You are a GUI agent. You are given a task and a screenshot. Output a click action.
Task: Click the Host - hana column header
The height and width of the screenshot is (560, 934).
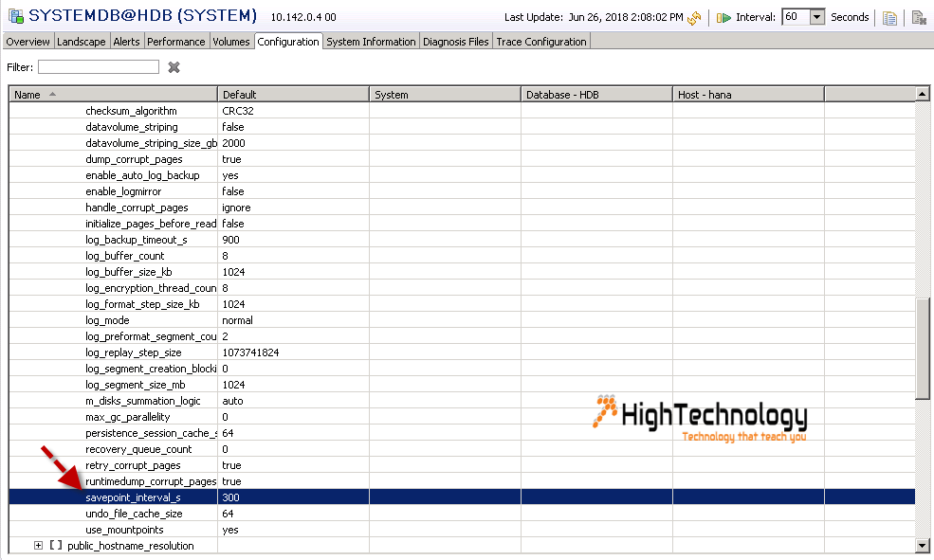749,94
